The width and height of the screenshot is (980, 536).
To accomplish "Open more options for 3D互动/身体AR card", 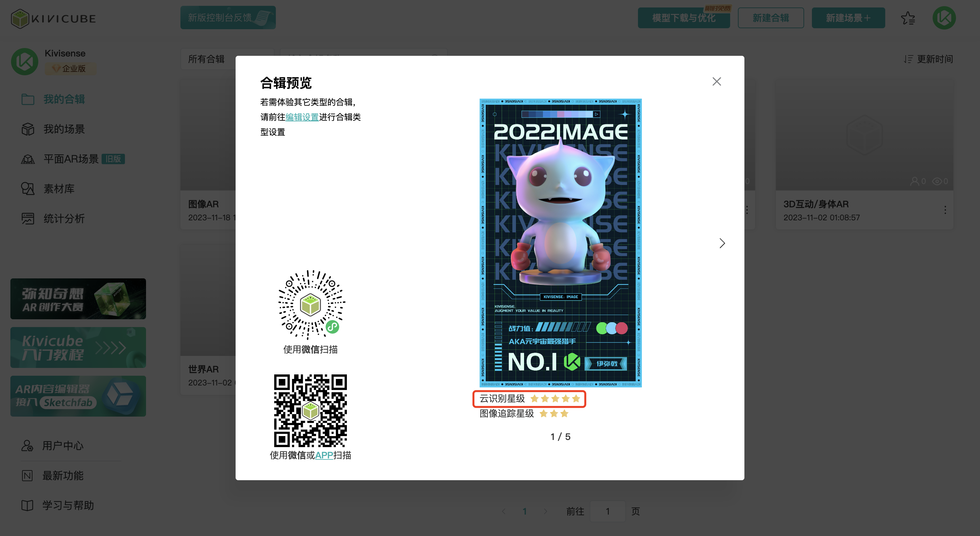I will click(x=945, y=210).
